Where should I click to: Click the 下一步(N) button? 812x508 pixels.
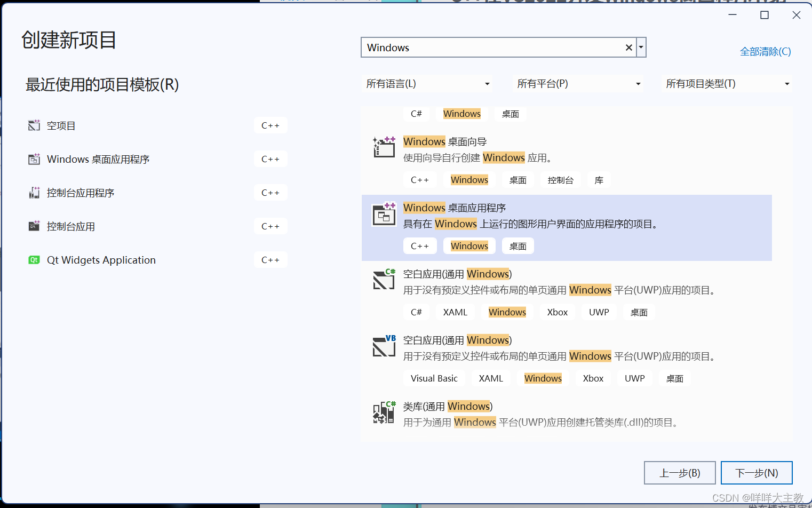click(757, 473)
